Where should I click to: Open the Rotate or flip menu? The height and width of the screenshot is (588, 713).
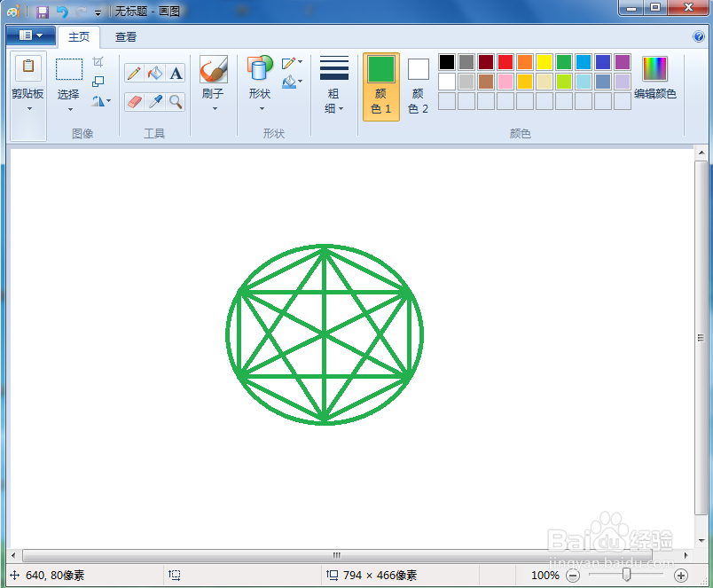(101, 101)
